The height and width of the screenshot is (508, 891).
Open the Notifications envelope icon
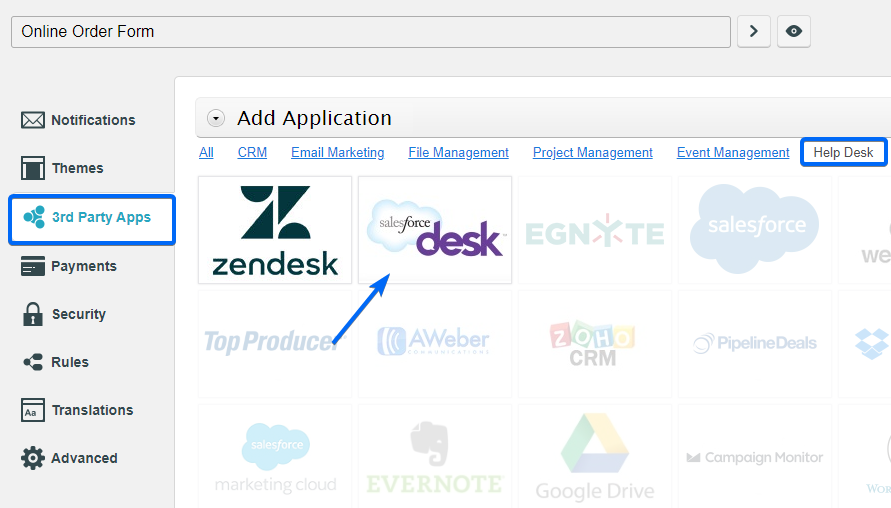pos(33,120)
